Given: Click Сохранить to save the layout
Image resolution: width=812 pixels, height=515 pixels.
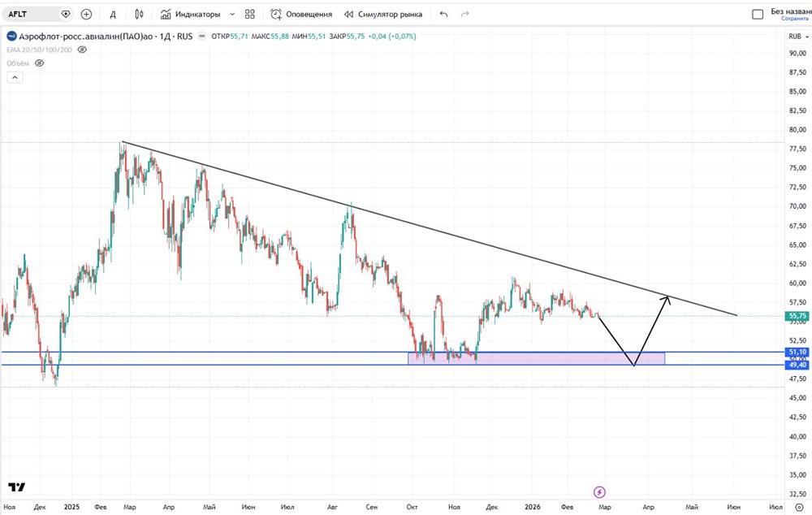Looking at the screenshot, I should click(x=795, y=19).
